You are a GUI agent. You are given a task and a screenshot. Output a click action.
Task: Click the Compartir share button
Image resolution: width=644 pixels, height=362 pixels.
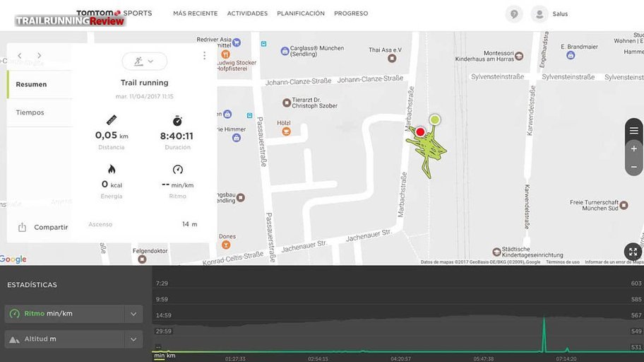(x=42, y=227)
